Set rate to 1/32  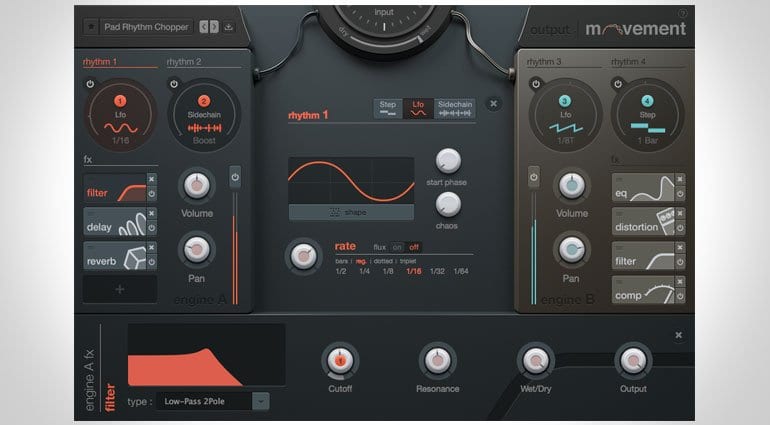(437, 271)
